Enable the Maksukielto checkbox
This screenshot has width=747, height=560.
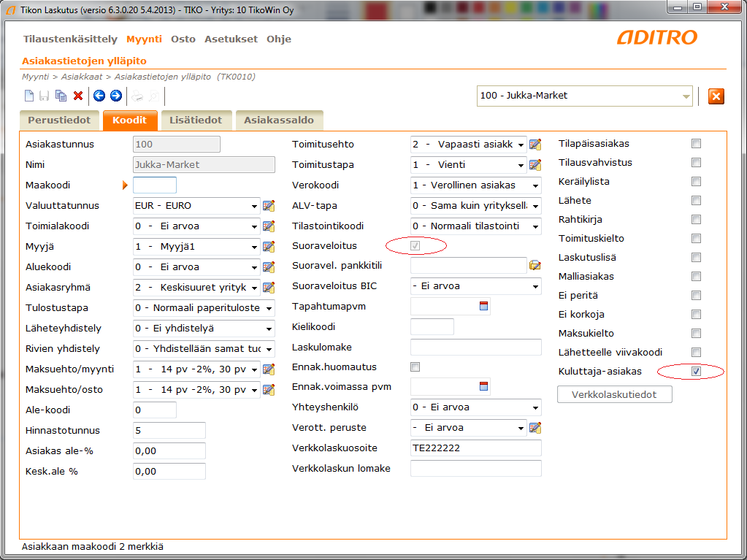[696, 334]
